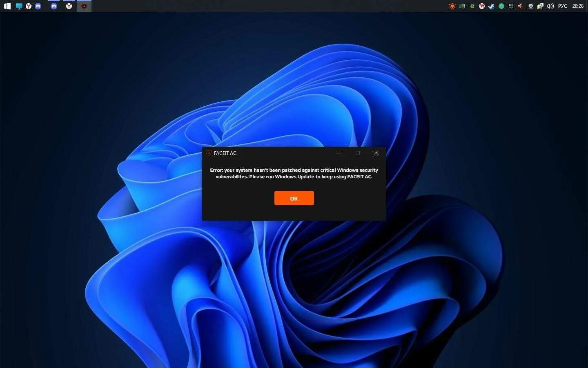Open pinned Yandex Browser icon without running indicator
Image resolution: width=588 pixels, height=368 pixels.
coord(29,6)
